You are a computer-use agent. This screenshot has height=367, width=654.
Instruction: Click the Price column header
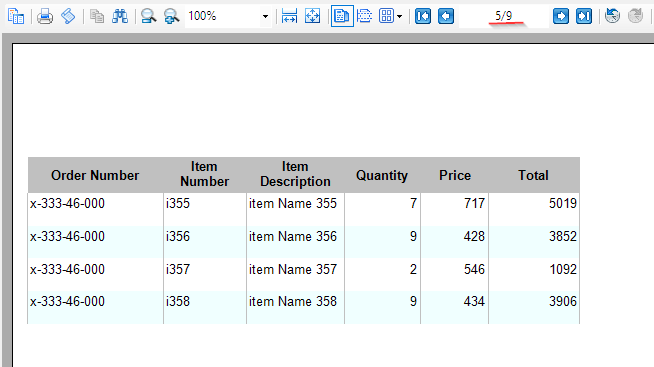pyautogui.click(x=455, y=175)
